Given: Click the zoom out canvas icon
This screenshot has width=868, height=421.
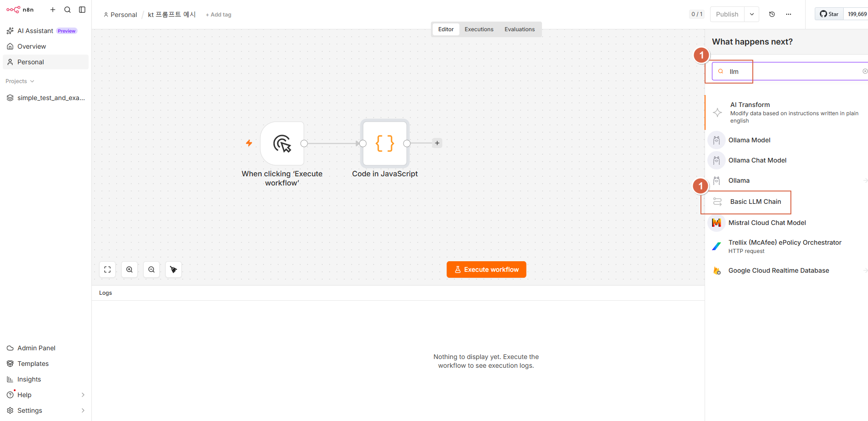Looking at the screenshot, I should [x=151, y=269].
